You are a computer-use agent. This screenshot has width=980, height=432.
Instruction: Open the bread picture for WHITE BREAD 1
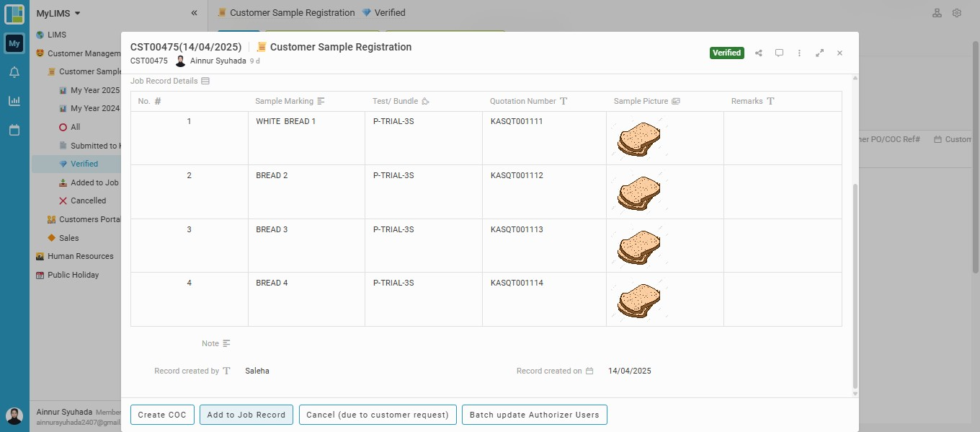coord(641,138)
